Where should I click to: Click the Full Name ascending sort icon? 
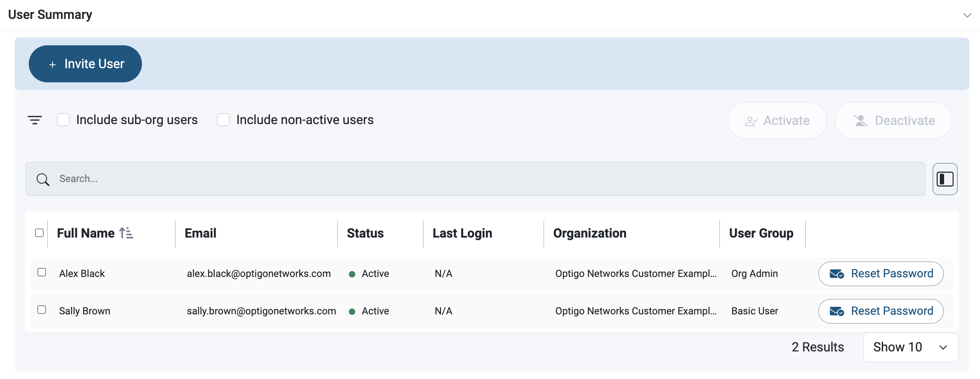click(x=126, y=233)
